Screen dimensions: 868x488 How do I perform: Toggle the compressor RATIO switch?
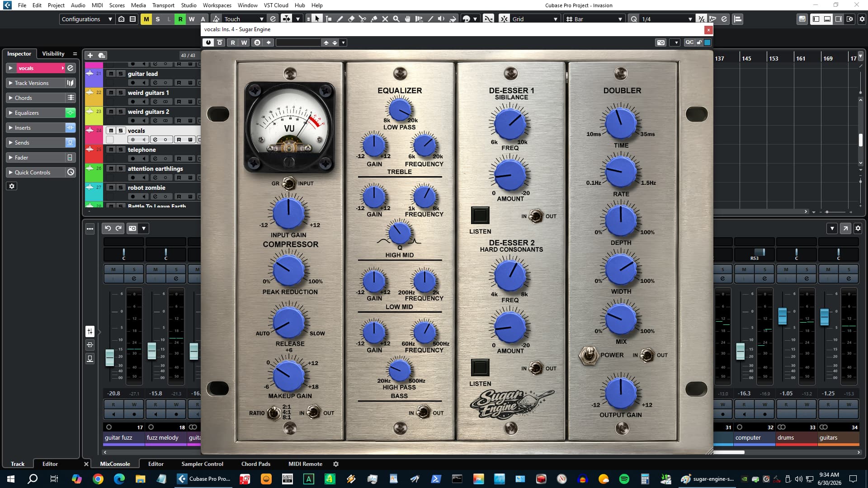[x=274, y=413]
